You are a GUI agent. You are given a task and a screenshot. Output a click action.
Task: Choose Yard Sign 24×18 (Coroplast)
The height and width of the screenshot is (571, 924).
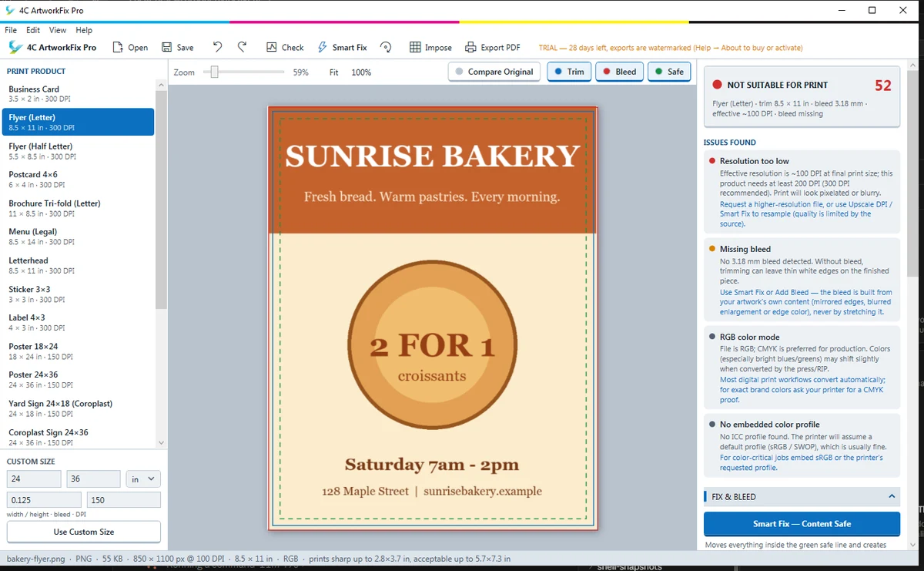pyautogui.click(x=78, y=408)
